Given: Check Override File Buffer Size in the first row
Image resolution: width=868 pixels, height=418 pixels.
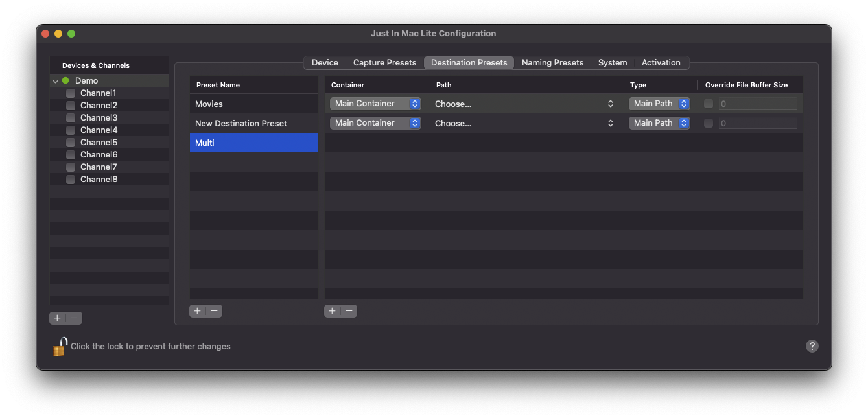Looking at the screenshot, I should tap(709, 104).
